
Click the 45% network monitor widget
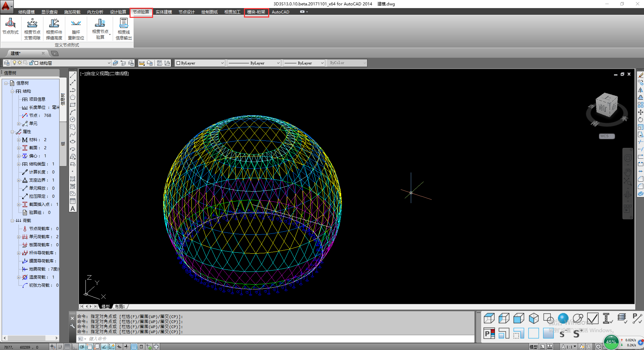[611, 342]
